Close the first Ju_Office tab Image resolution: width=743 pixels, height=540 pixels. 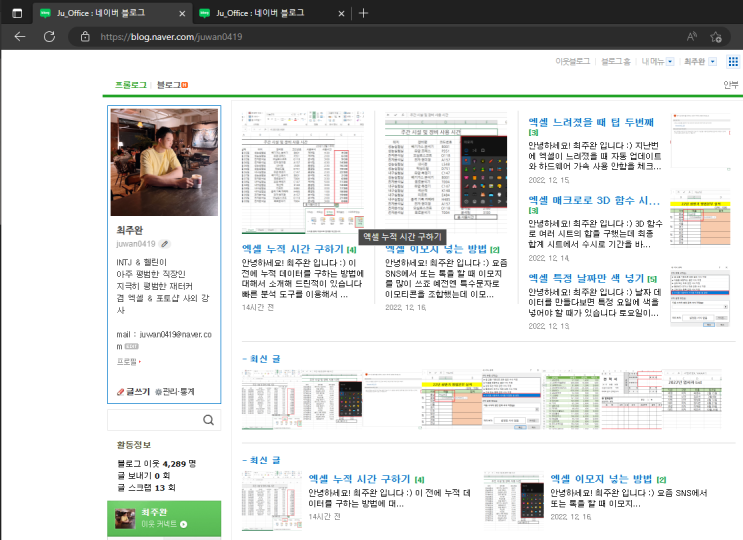[x=182, y=14]
